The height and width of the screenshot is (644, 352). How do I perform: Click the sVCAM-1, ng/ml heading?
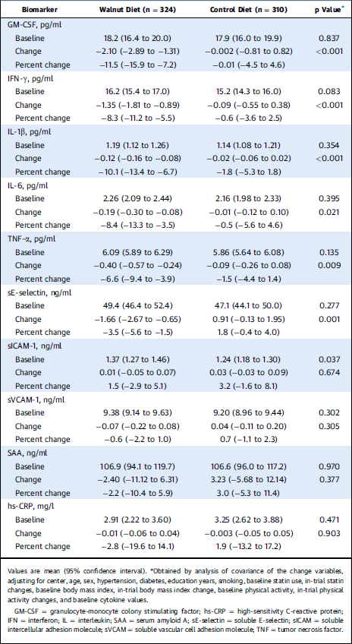click(x=33, y=399)
